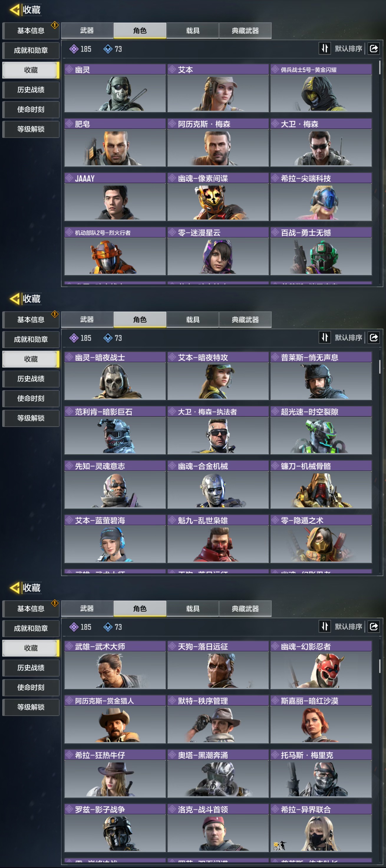Select the 洛克-战斗首领 character portrait

218,833
